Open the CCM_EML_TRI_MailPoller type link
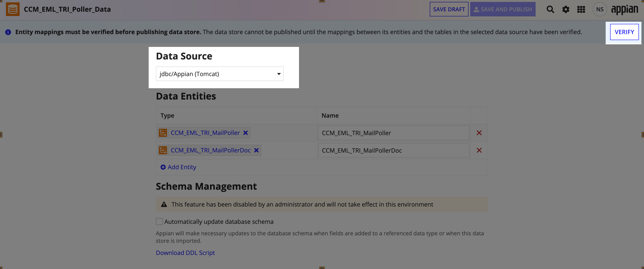This screenshot has width=644, height=269. [205, 133]
